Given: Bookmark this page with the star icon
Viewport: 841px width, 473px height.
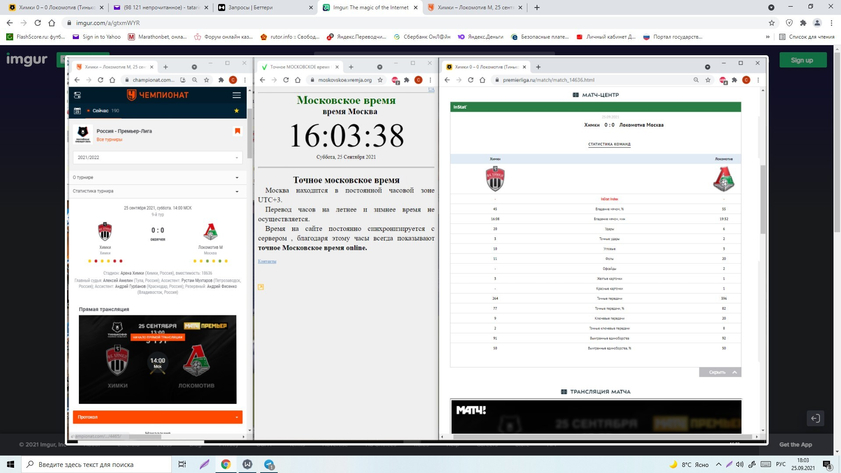Looking at the screenshot, I should pyautogui.click(x=771, y=23).
